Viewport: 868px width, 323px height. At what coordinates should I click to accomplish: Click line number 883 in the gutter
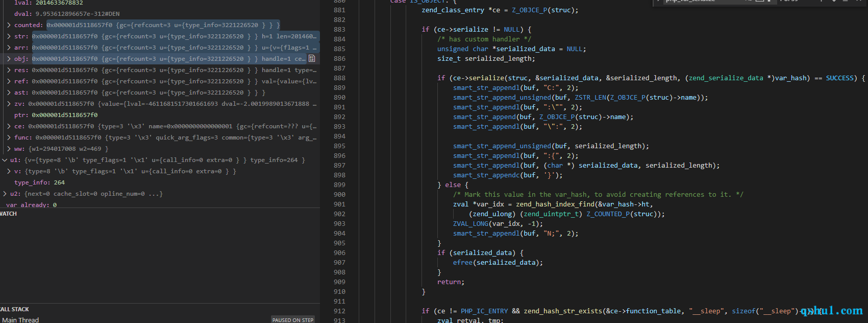[339, 30]
